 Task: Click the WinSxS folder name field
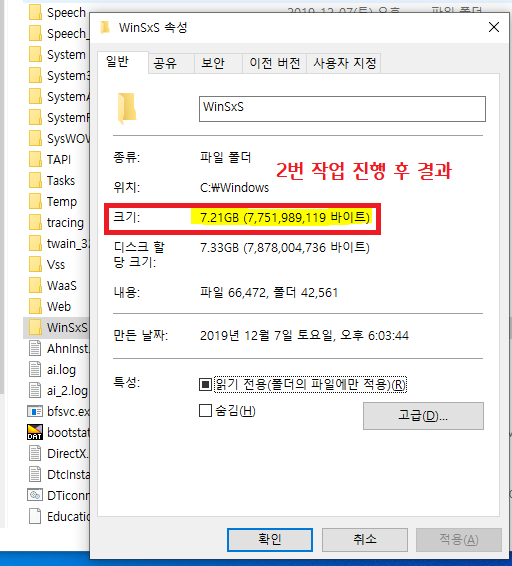pos(342,109)
